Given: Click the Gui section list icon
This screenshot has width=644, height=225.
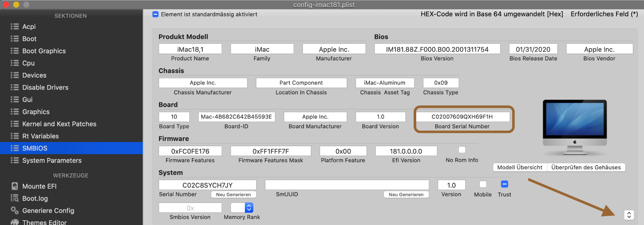Looking at the screenshot, I should click(x=14, y=99).
